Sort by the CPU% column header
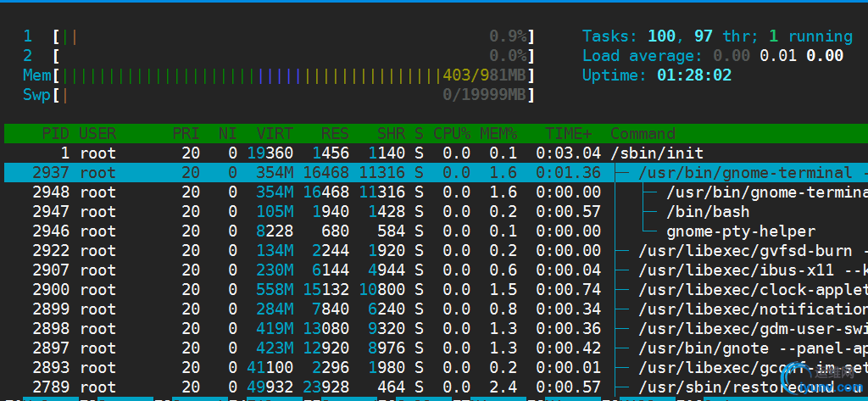The image size is (868, 401). tap(452, 133)
